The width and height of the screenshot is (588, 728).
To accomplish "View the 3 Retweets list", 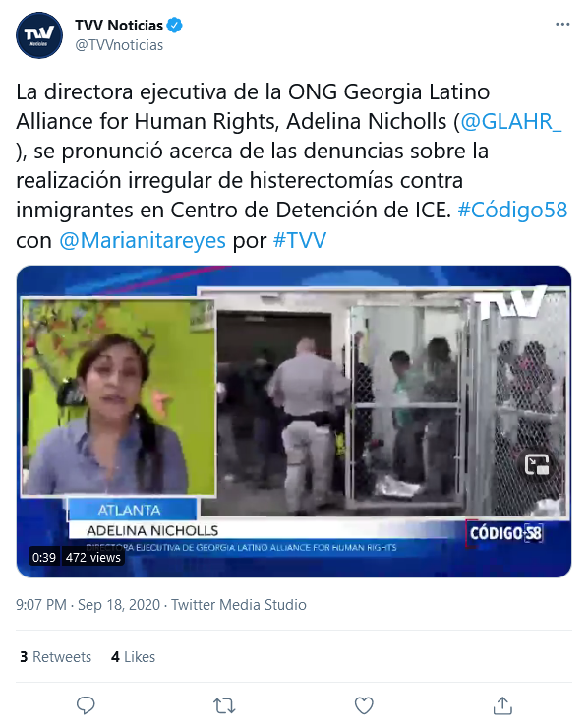I will 56,657.
